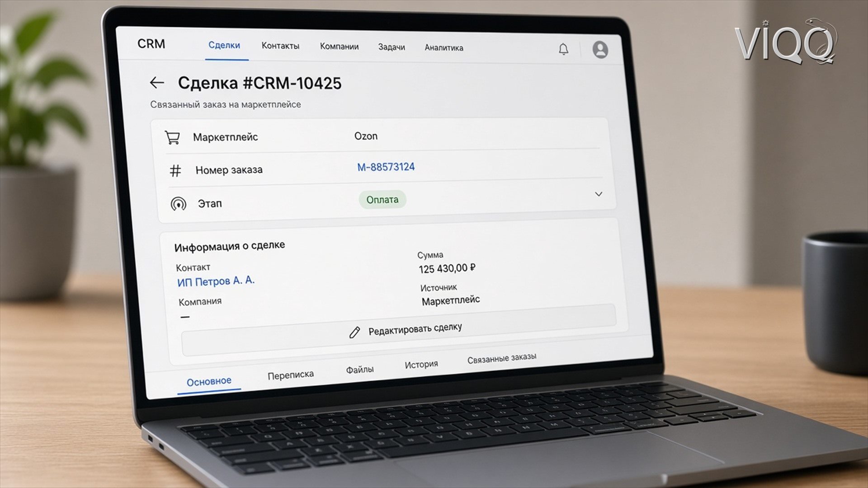Open the Задачи section
868x488 pixels.
coord(392,47)
